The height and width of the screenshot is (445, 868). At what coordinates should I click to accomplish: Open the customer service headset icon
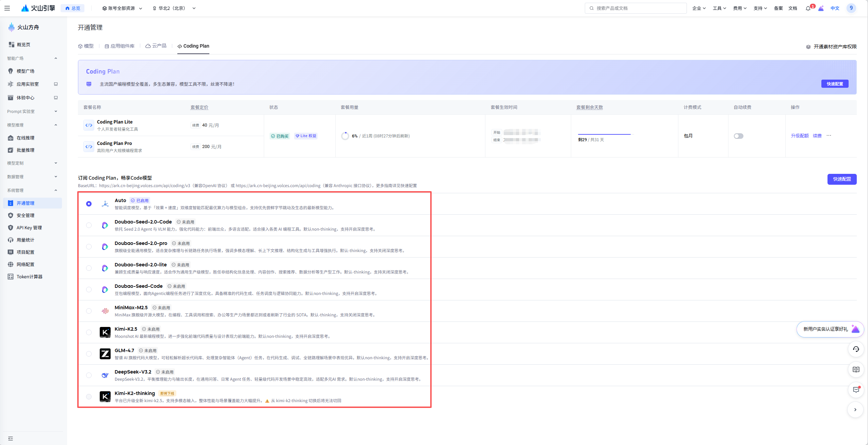(x=856, y=349)
